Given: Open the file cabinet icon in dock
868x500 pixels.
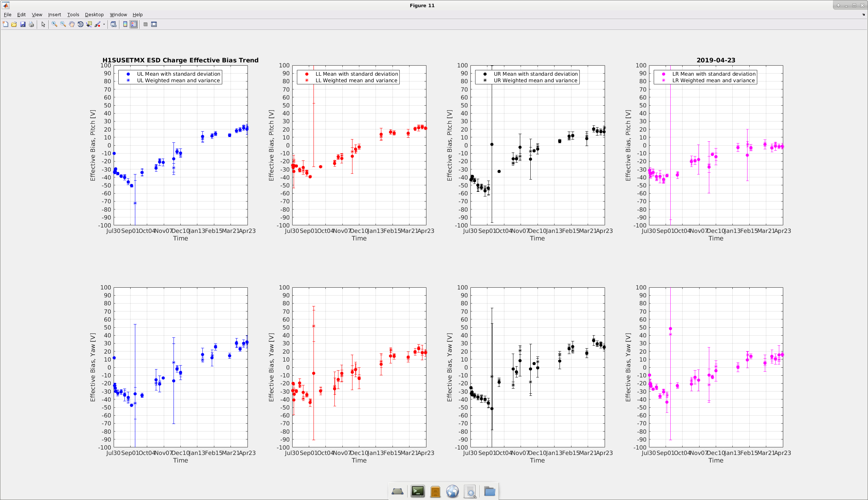Looking at the screenshot, I should (435, 491).
